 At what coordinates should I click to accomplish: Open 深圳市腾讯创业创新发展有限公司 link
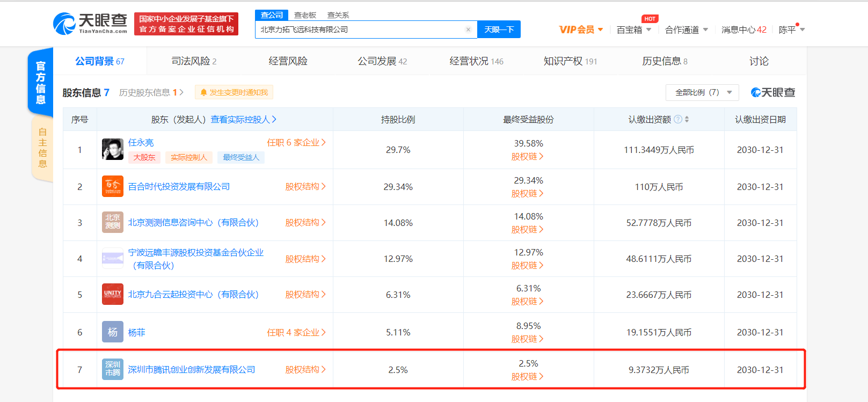(192, 369)
